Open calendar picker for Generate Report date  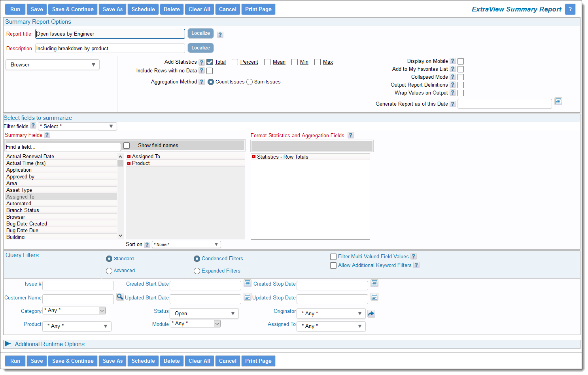tap(558, 102)
